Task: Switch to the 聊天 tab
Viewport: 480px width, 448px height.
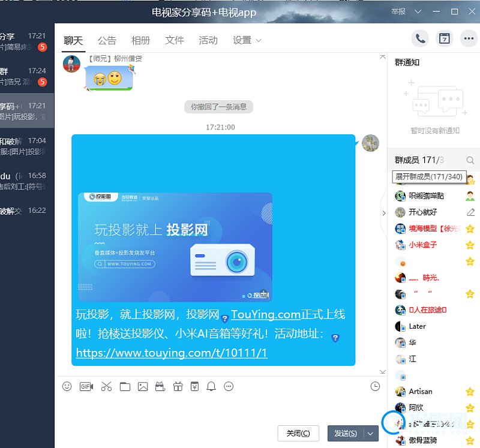Action: coord(73,40)
